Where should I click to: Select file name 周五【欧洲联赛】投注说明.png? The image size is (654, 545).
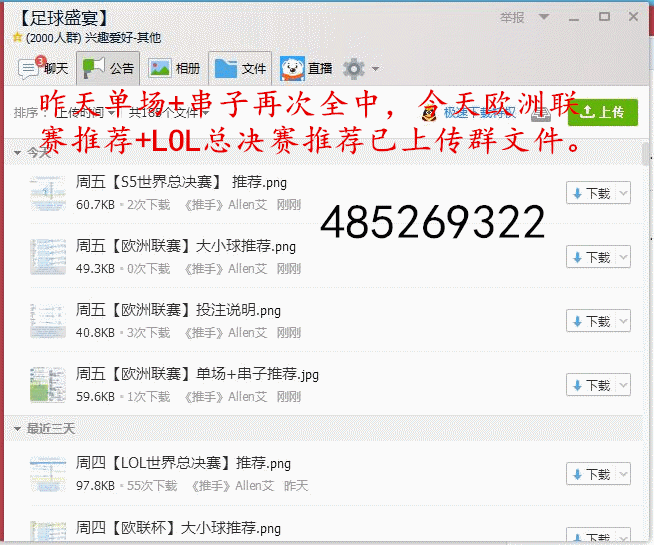click(179, 310)
